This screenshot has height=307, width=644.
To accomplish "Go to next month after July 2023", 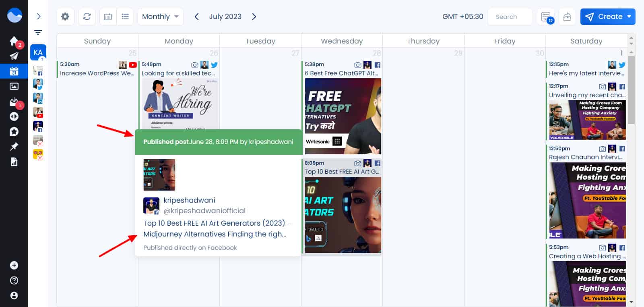I will click(254, 17).
